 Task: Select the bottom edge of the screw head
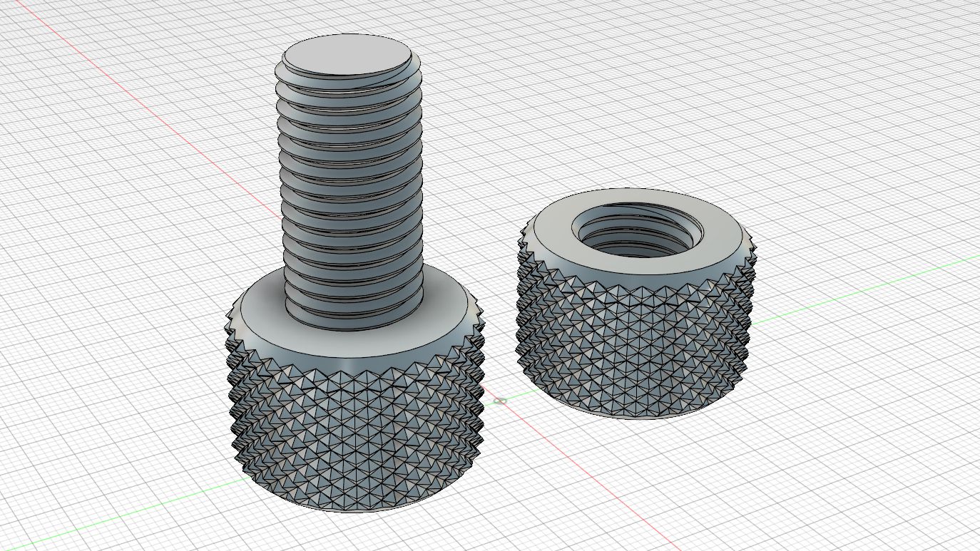[x=349, y=510]
